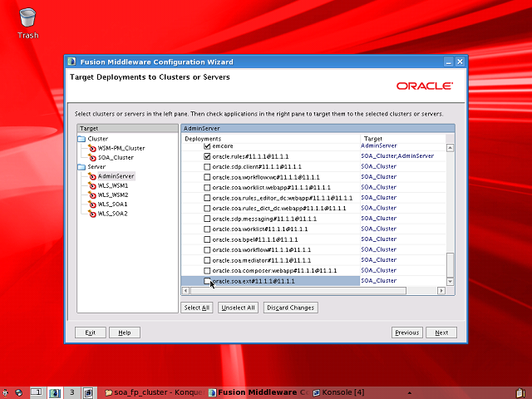Screen dimensions: 532x399
Task: Switch to Konsole [4] taskbar entry
Action: 338,392
